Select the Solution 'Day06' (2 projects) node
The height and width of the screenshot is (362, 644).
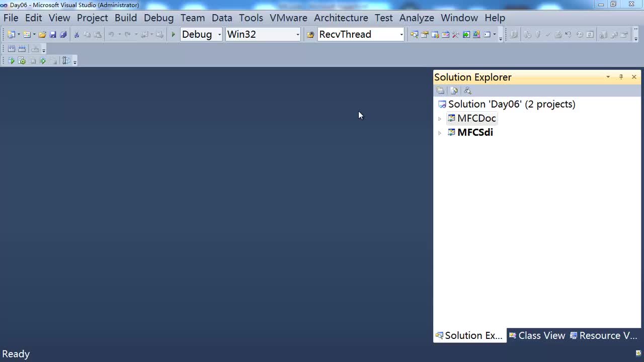pyautogui.click(x=512, y=104)
